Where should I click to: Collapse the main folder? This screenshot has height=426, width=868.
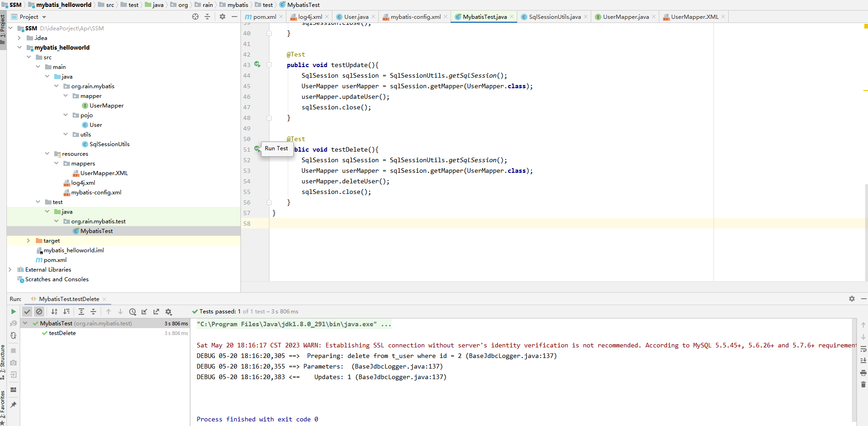(38, 67)
